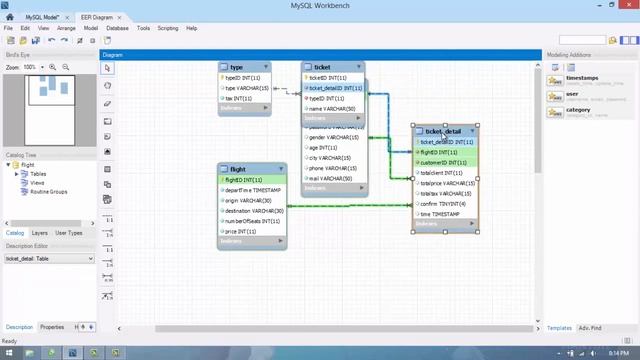Select the hand pan tool

[x=107, y=86]
